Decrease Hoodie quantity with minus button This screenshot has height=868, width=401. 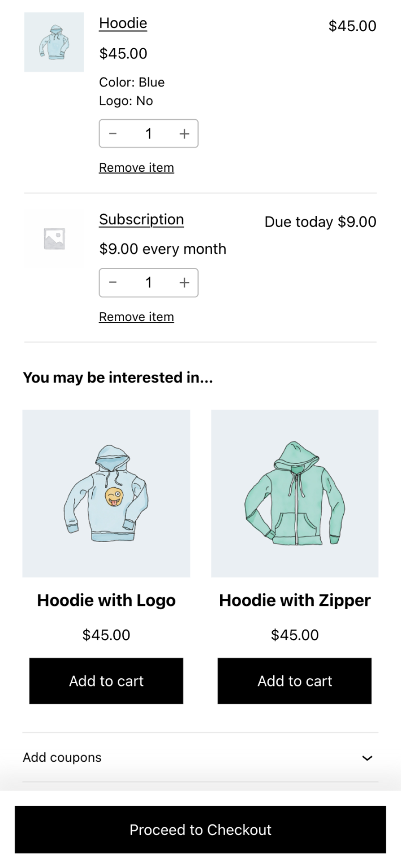[113, 134]
